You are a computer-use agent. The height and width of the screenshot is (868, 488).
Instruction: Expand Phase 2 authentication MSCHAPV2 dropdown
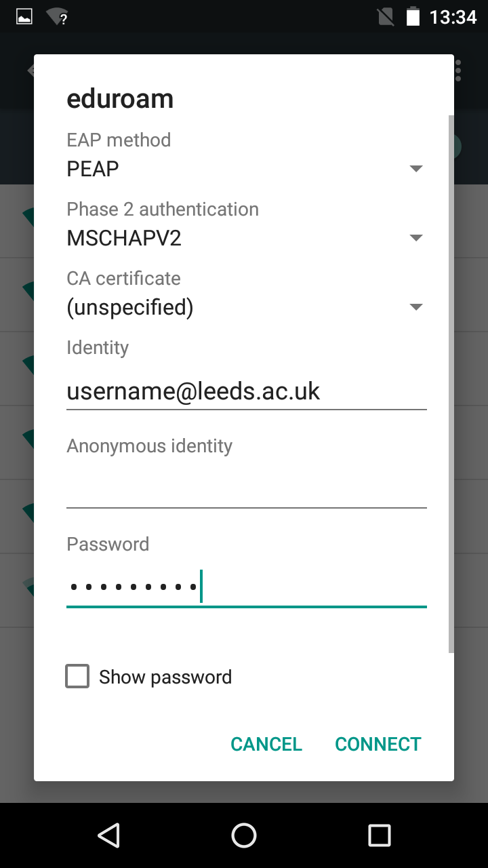[245, 237]
